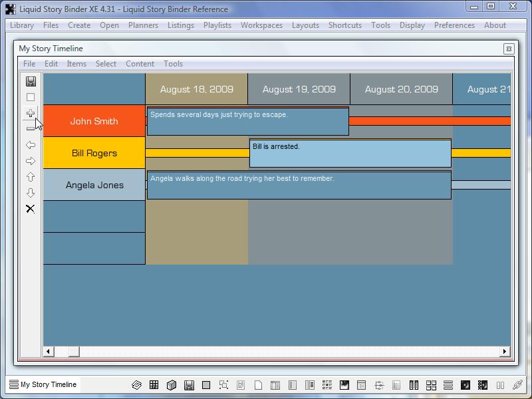Image resolution: width=532 pixels, height=399 pixels.
Task: Click the plus icon to add an item
Action: pos(31,113)
